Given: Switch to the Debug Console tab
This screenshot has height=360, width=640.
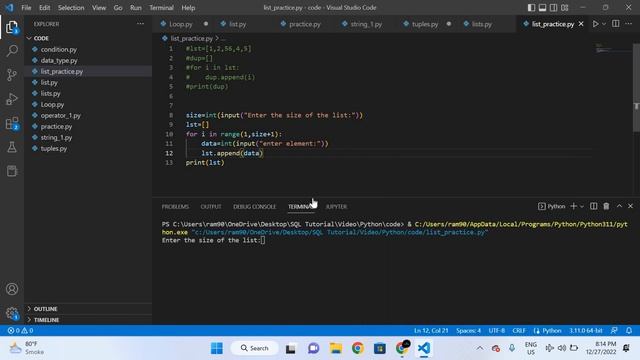Looking at the screenshot, I should (254, 207).
